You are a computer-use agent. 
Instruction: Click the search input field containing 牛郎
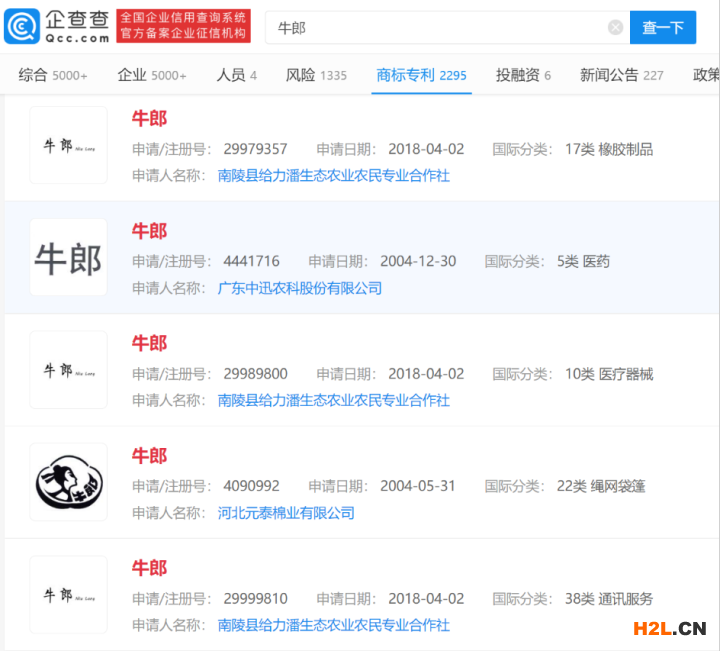440,28
